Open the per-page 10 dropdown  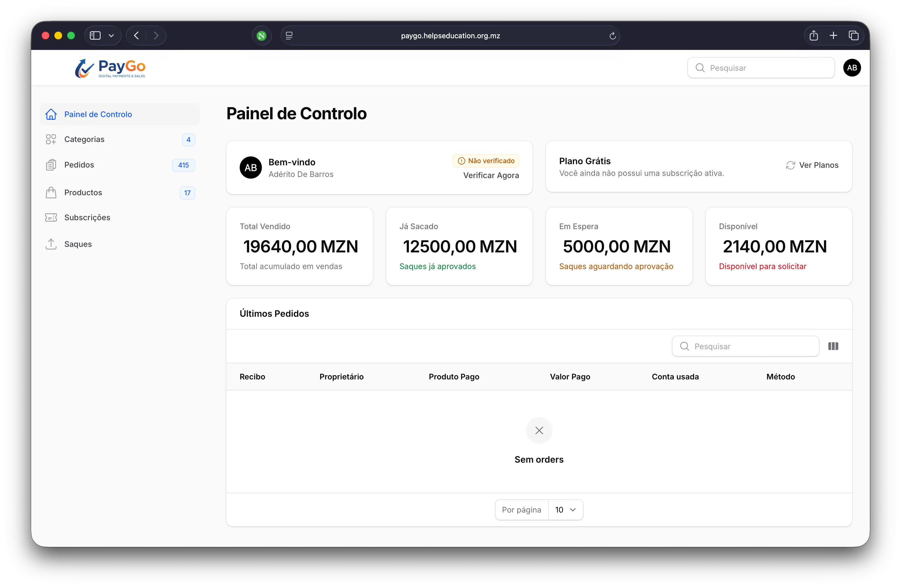coord(565,510)
